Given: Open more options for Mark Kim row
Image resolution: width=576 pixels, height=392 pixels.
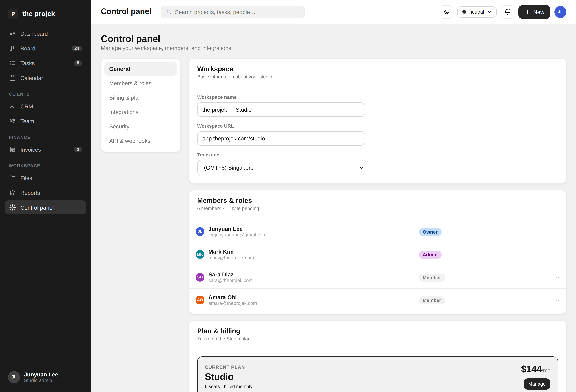Looking at the screenshot, I should (557, 255).
